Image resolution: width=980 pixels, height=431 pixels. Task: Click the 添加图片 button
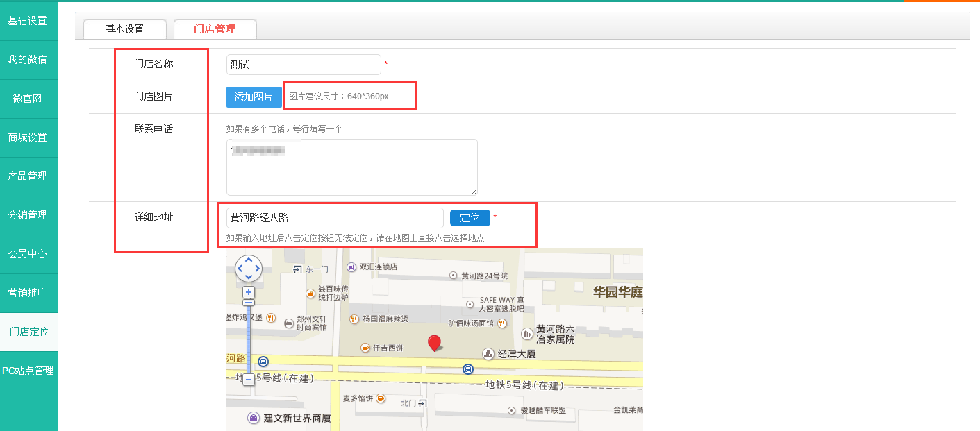pyautogui.click(x=254, y=97)
